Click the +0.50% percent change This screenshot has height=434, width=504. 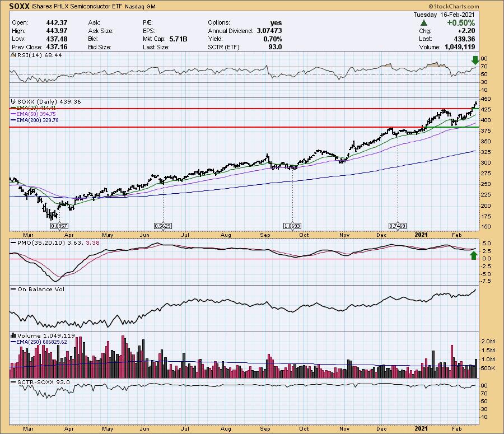pos(461,23)
